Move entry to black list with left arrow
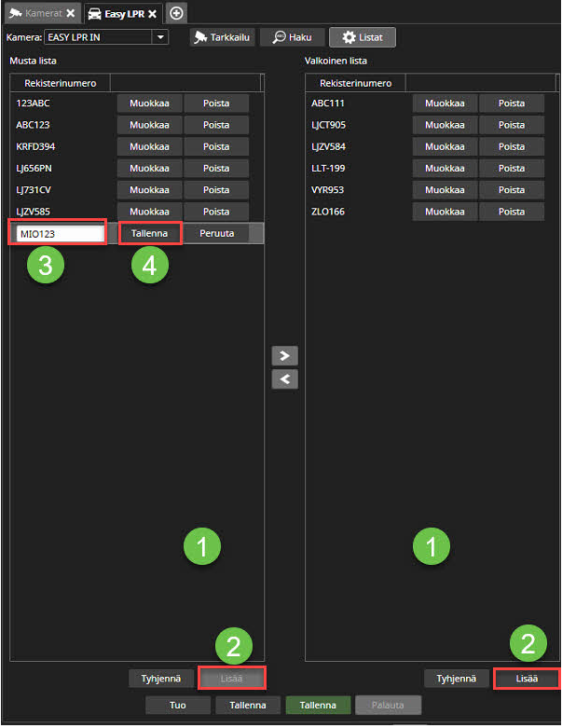 pyautogui.click(x=284, y=378)
